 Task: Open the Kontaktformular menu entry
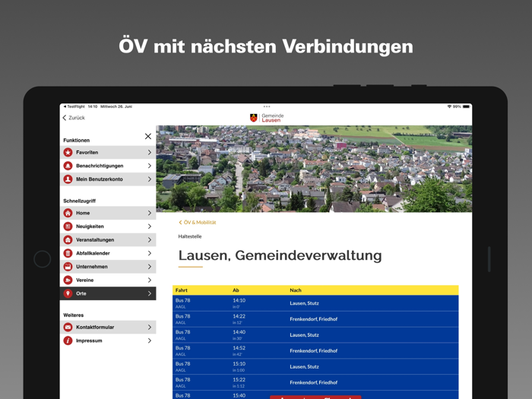[108, 327]
